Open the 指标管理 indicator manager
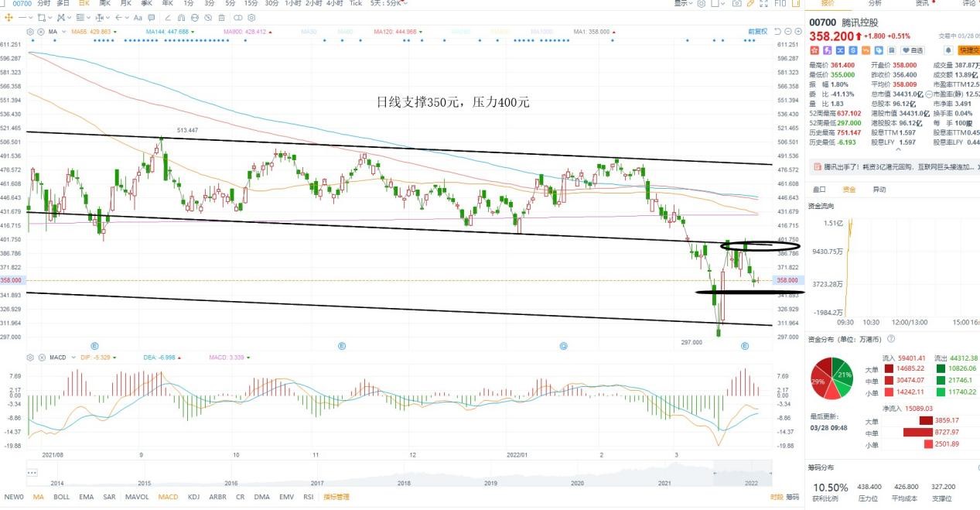The height and width of the screenshot is (510, 980). pos(337,497)
